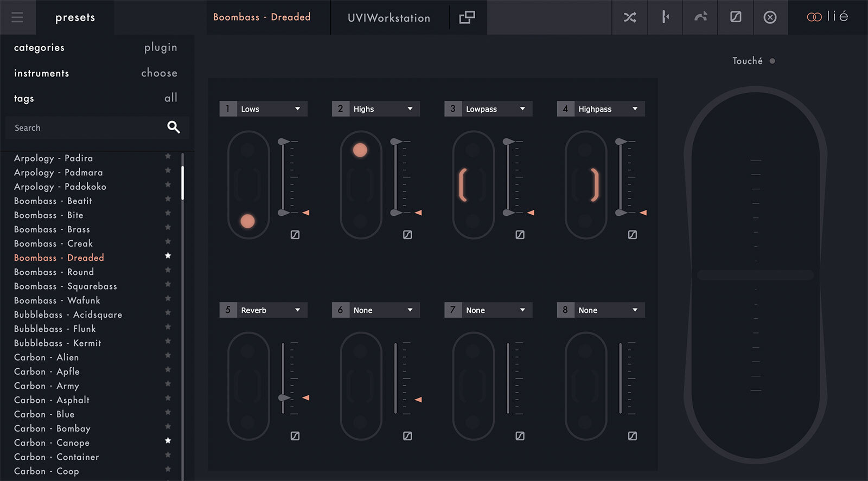868x481 pixels.
Task: Click the circled X icon in toolbar
Action: point(770,17)
